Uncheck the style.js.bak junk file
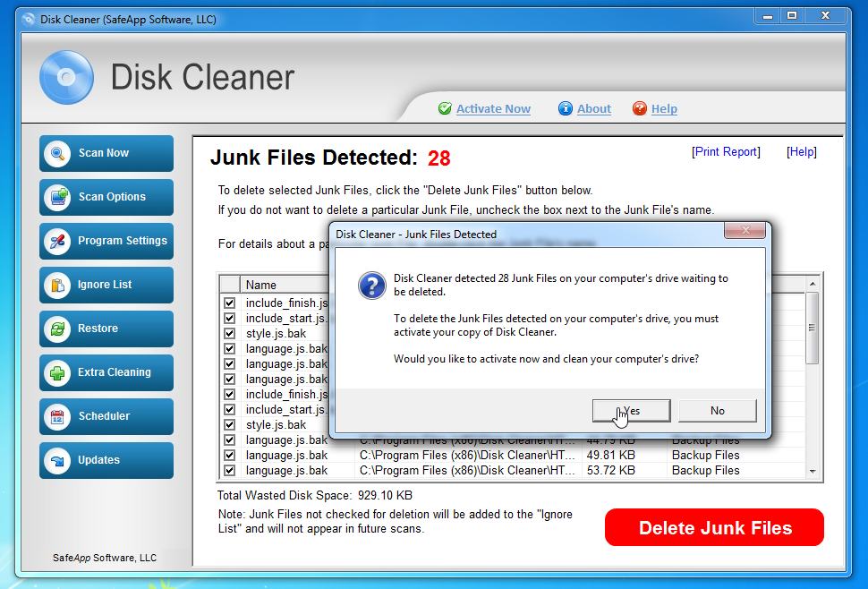This screenshot has width=868, height=589. pos(228,333)
